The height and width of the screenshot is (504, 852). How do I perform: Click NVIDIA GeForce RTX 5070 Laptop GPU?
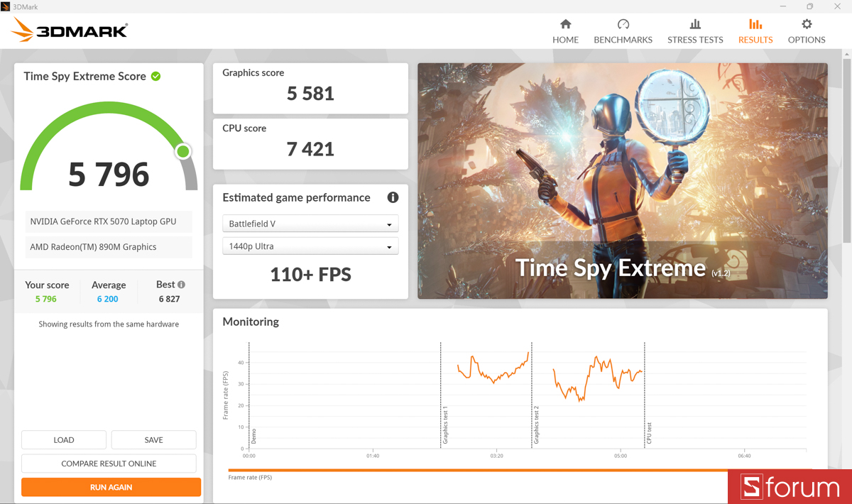tap(109, 221)
